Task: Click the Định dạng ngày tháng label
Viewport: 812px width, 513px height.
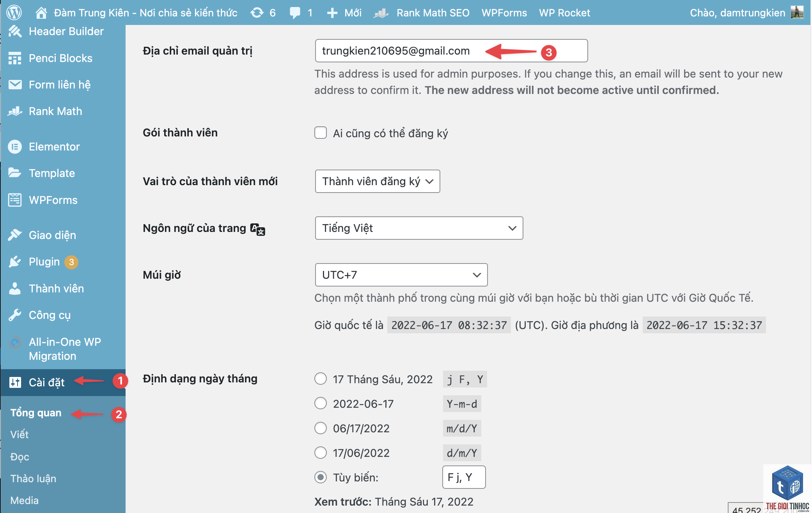Action: [x=200, y=379]
